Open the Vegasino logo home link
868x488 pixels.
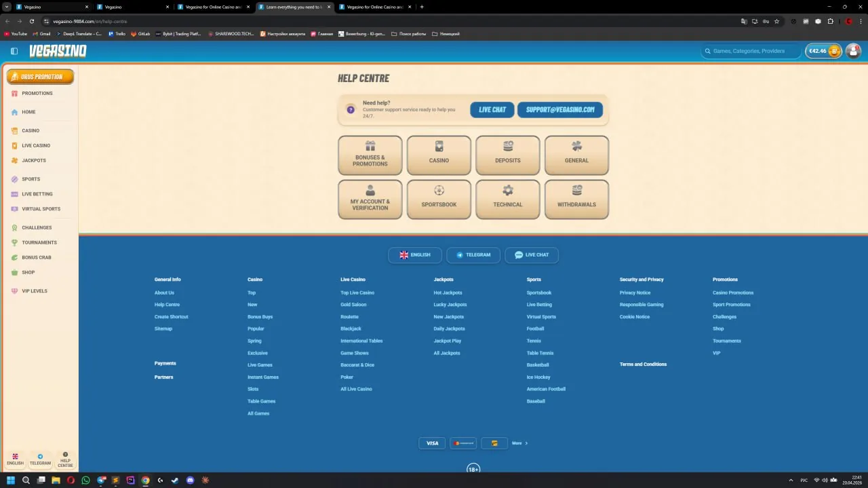pos(58,51)
